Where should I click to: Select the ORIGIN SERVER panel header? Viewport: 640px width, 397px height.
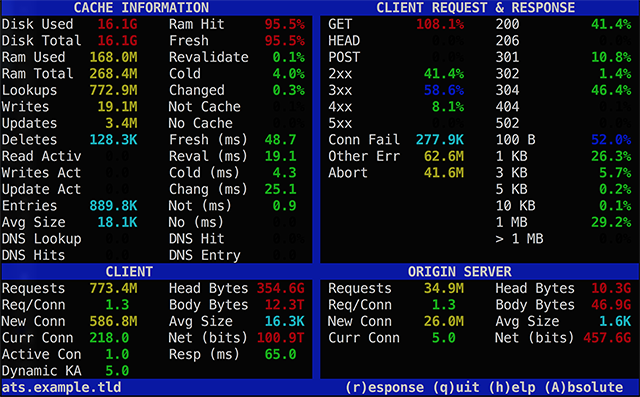coord(460,271)
